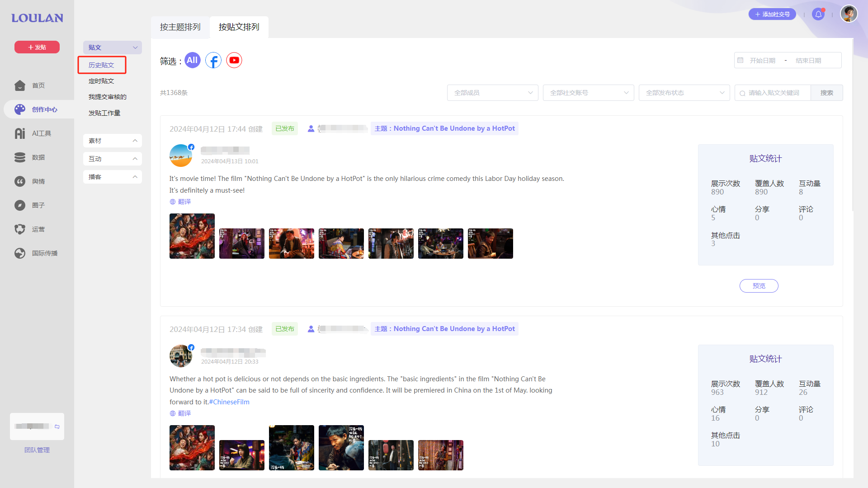
Task: Click the 预览 button of first post
Action: click(759, 286)
